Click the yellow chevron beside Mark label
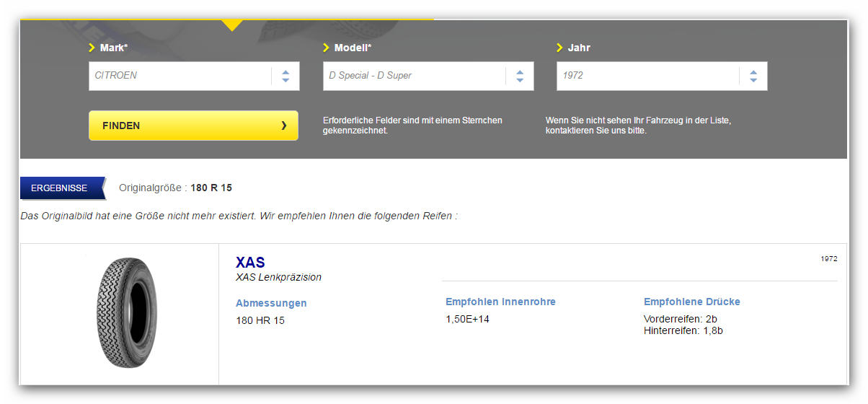Image resolution: width=868 pixels, height=404 pixels. pyautogui.click(x=92, y=48)
